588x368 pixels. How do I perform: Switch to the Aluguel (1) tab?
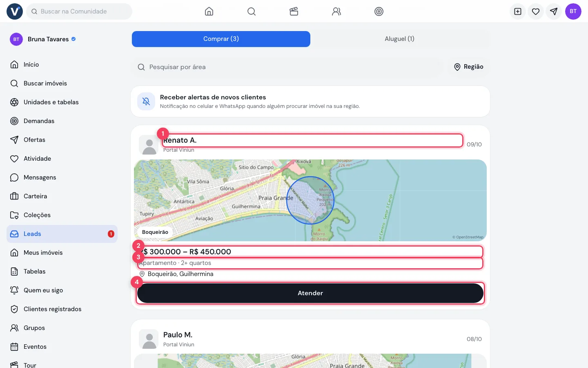coord(399,39)
